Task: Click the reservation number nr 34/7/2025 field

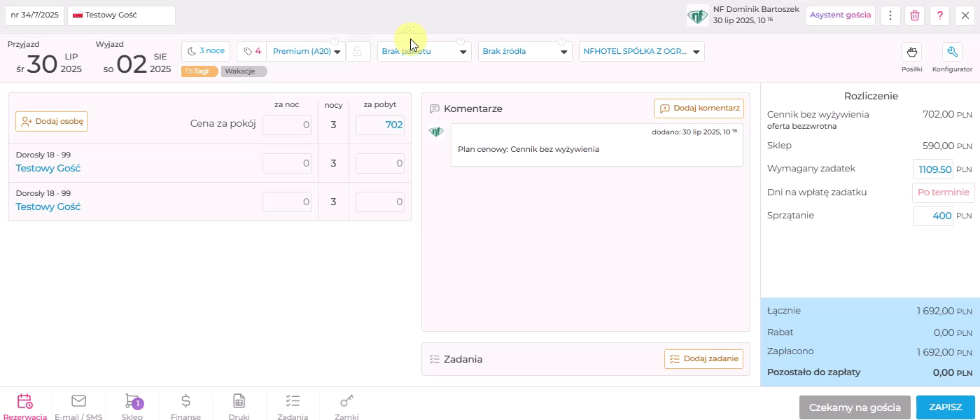Action: (35, 15)
